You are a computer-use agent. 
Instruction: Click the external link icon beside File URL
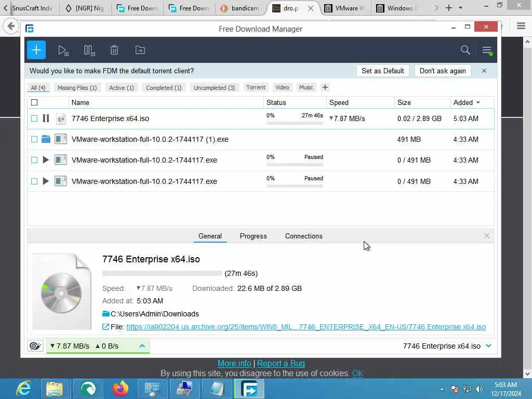click(105, 327)
